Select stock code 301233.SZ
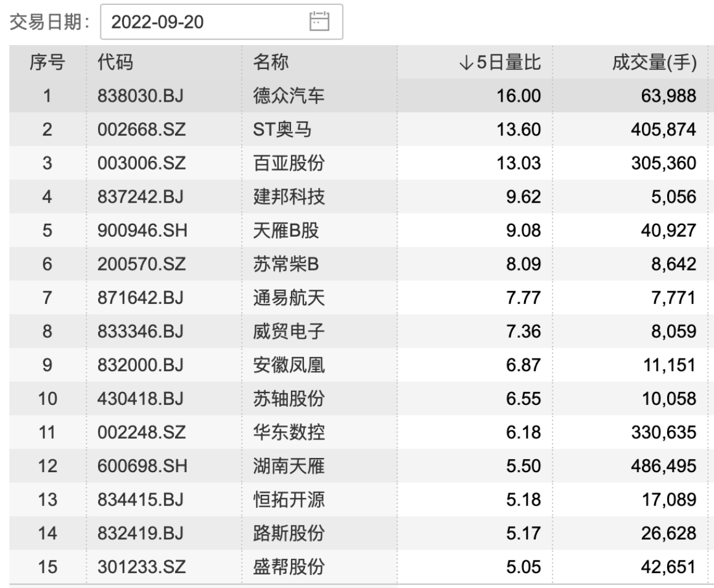The width and height of the screenshot is (714, 588). (142, 567)
